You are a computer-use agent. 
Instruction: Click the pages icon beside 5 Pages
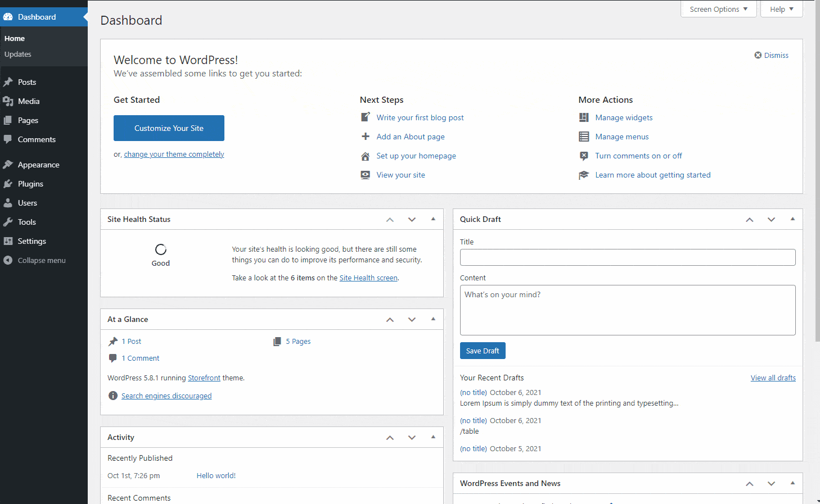pyautogui.click(x=277, y=342)
